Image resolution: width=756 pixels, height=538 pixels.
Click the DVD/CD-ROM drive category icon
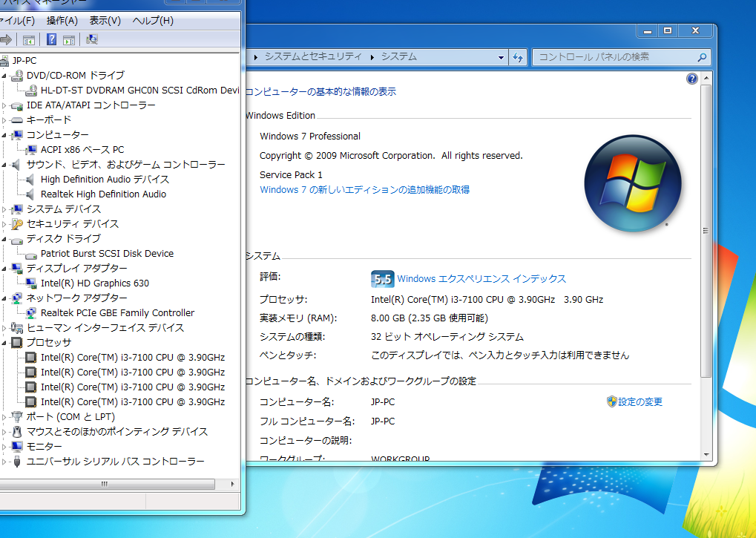(x=17, y=75)
